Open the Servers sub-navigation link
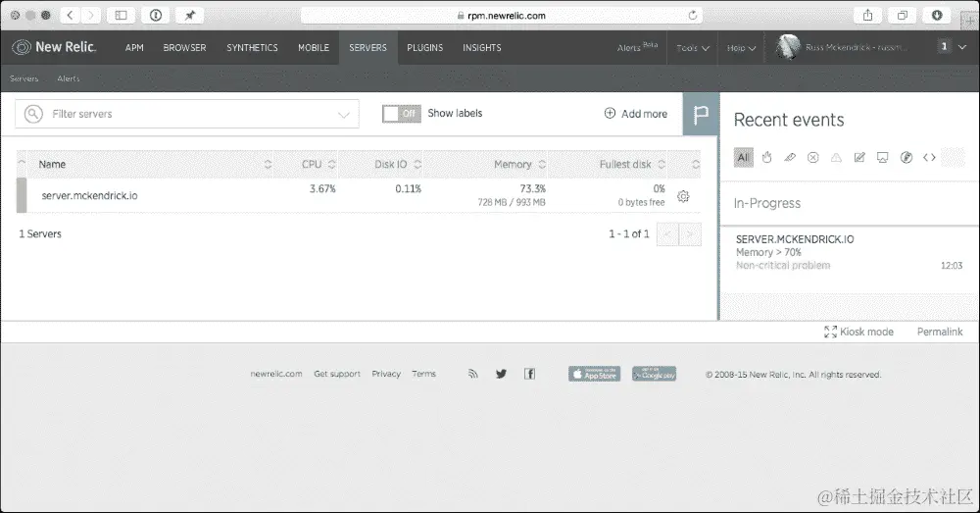The image size is (980, 513). click(24, 78)
